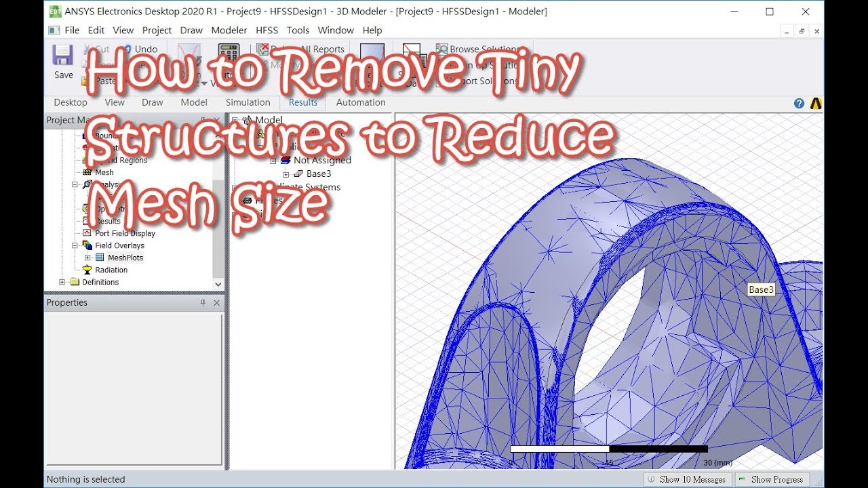Click the Show 10 Messages icon

652,479
